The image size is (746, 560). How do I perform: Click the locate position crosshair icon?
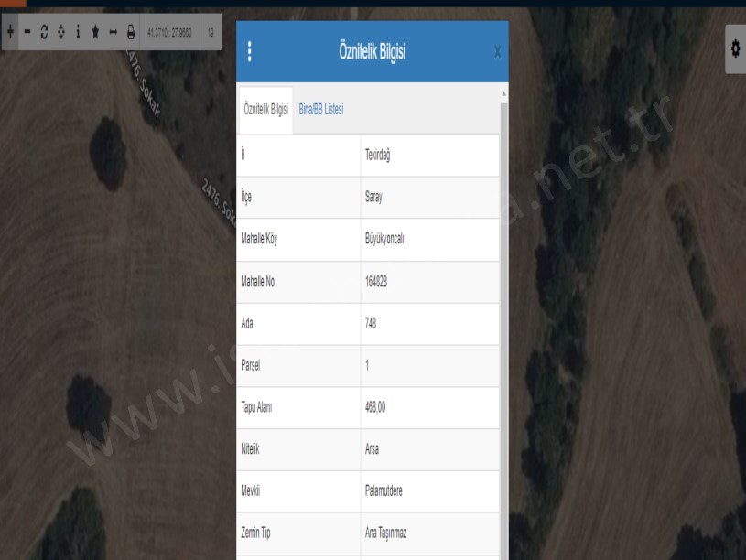click(60, 32)
